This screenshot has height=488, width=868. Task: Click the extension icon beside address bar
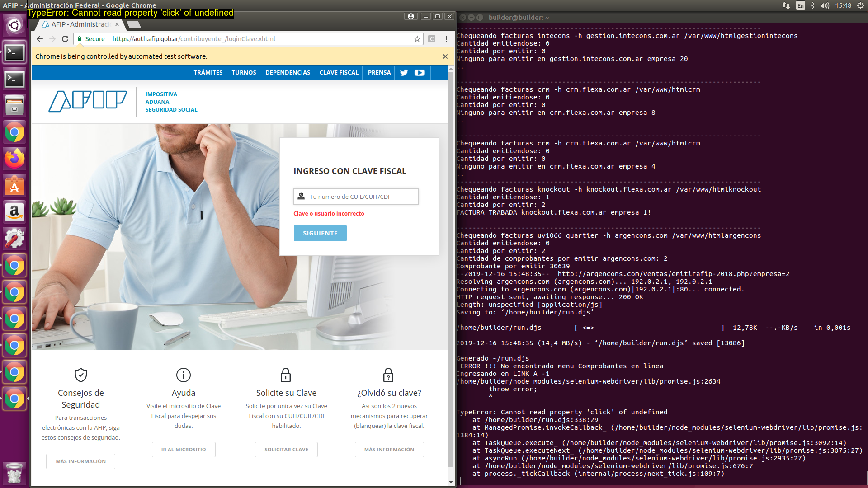coord(432,39)
